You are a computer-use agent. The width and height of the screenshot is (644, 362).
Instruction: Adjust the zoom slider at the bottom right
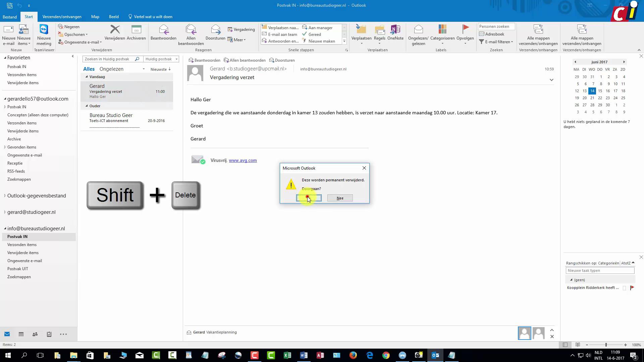[x=606, y=345]
